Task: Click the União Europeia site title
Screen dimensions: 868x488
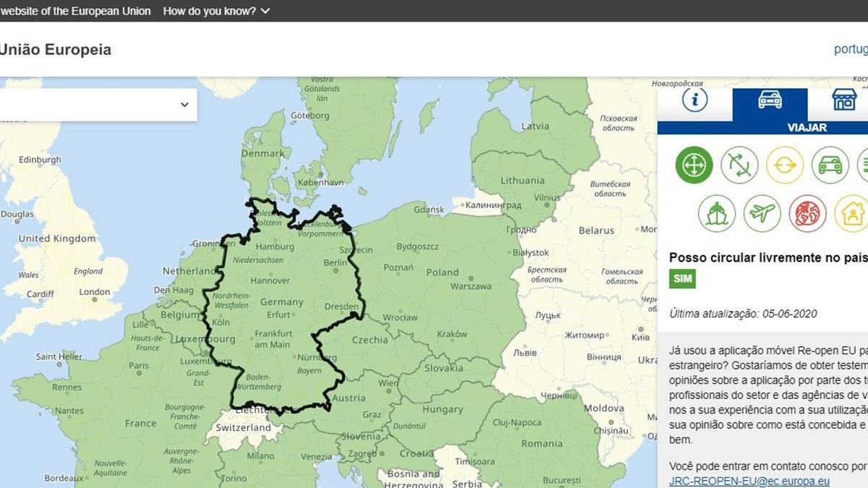Action: click(55, 50)
